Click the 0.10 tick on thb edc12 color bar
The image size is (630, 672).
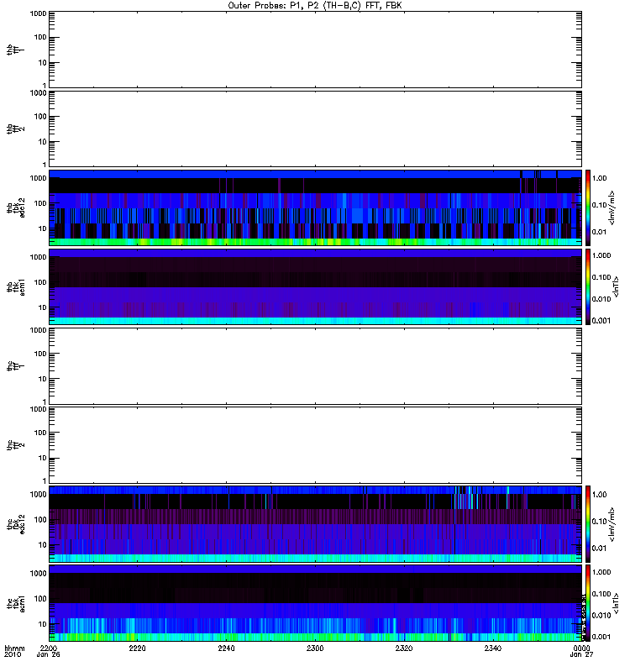599,205
